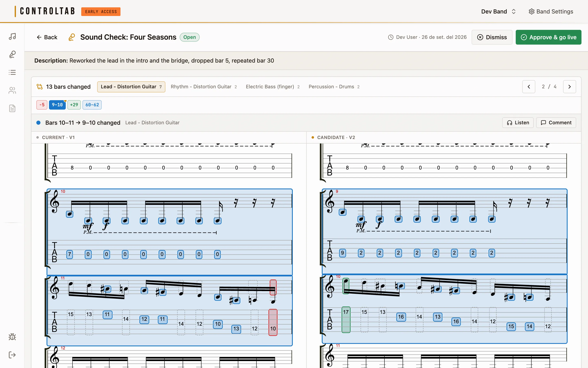
Task: Click the green added fret 17 in candidate bar 10
Action: tap(346, 320)
